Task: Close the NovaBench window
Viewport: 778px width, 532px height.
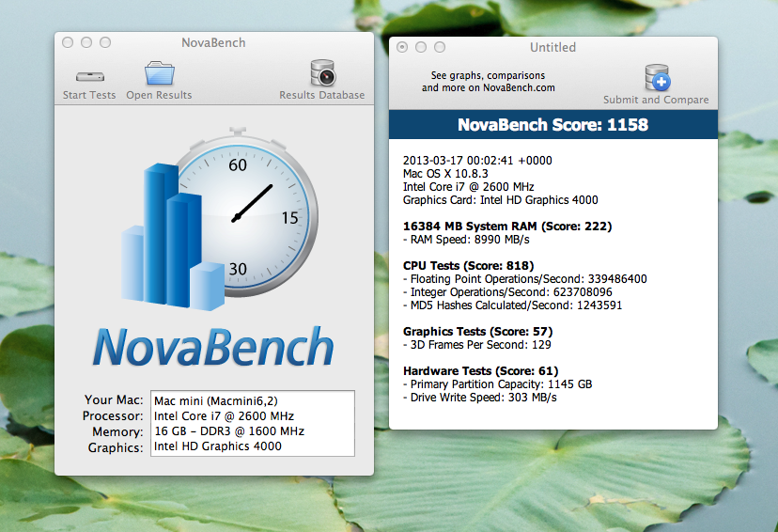Action: (x=68, y=42)
